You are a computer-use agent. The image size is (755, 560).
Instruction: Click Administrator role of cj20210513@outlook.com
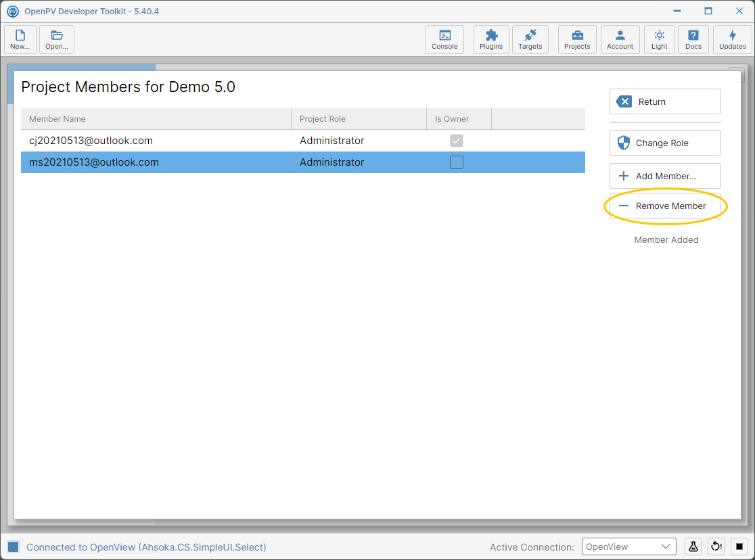click(331, 141)
